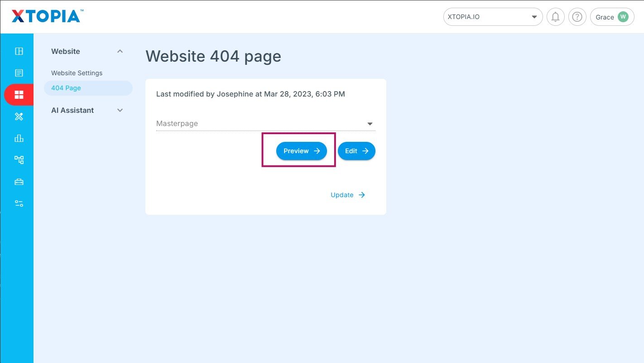The height and width of the screenshot is (363, 644).
Task: Click the XTOPIA logo
Action: tap(46, 16)
